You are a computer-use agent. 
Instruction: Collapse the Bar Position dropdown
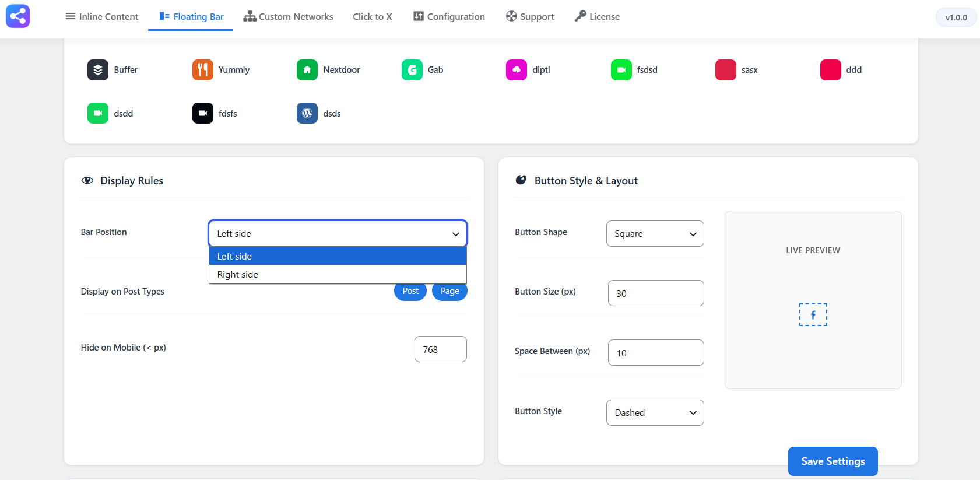coord(338,233)
